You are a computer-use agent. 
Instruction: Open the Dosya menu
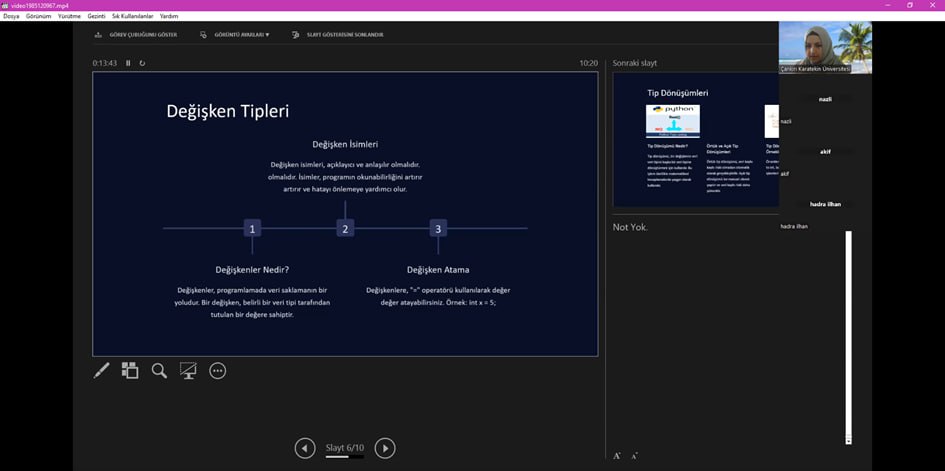[x=11, y=16]
